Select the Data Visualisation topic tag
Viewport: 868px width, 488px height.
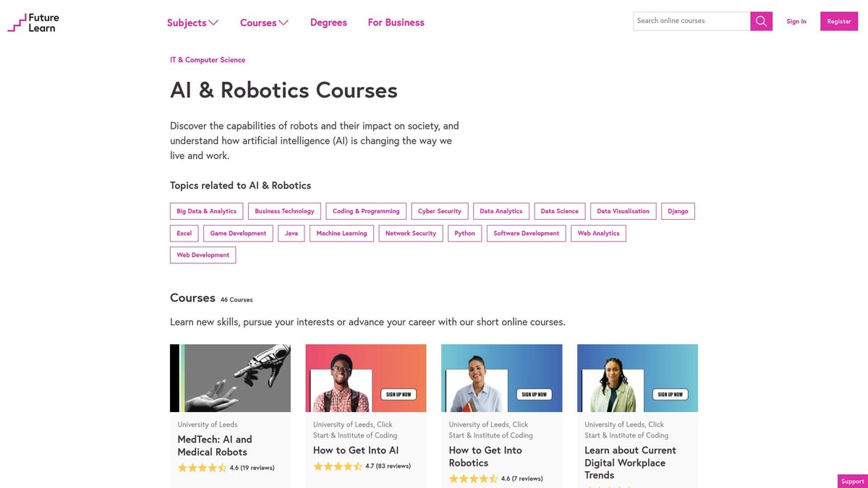[623, 211]
